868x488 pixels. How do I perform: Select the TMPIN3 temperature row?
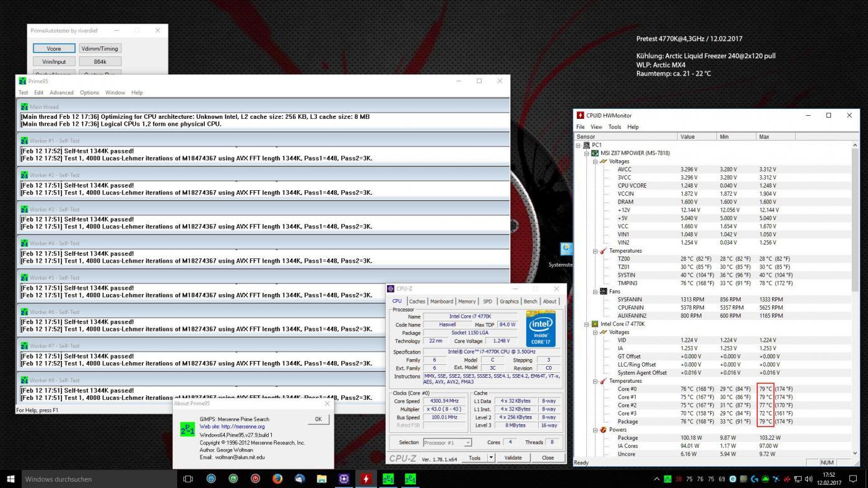click(x=712, y=283)
